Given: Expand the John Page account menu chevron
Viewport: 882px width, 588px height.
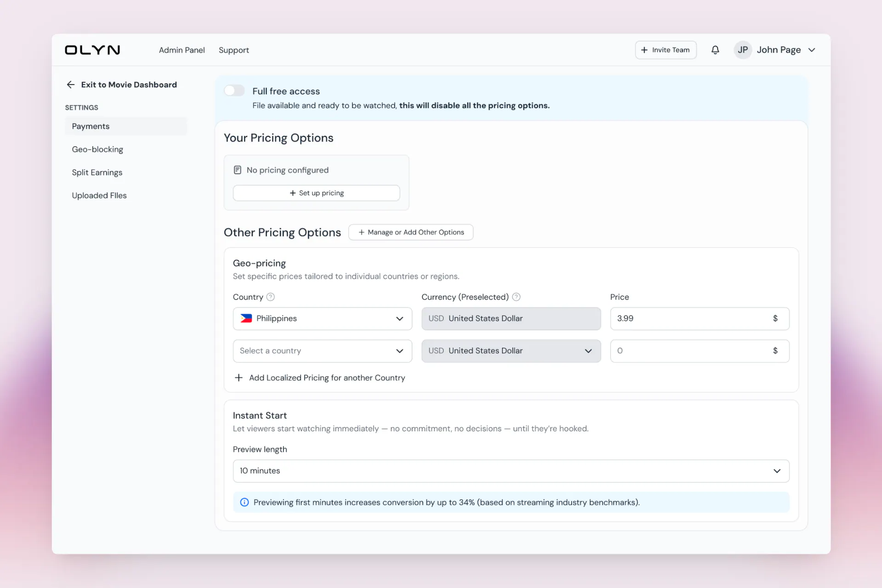Looking at the screenshot, I should (x=812, y=50).
